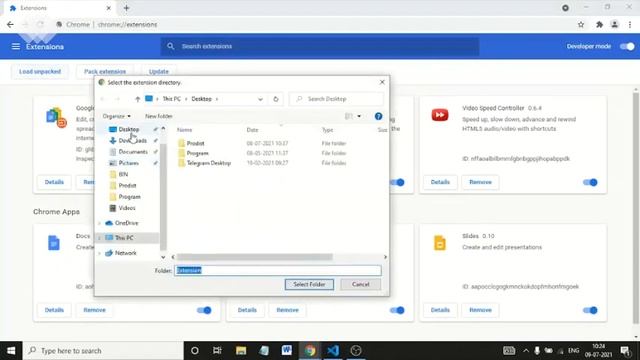Image resolution: width=640 pixels, height=360 pixels.
Task: Sort the file list by Date column
Action: tap(252, 130)
